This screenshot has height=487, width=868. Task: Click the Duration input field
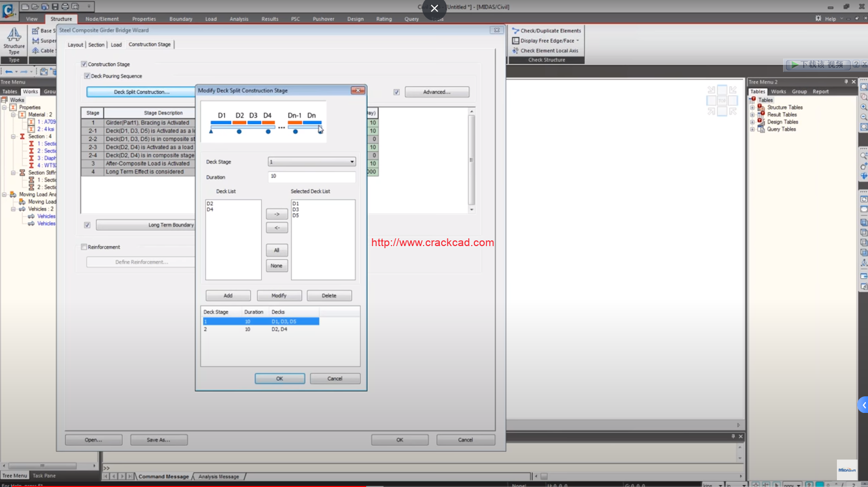[311, 177]
